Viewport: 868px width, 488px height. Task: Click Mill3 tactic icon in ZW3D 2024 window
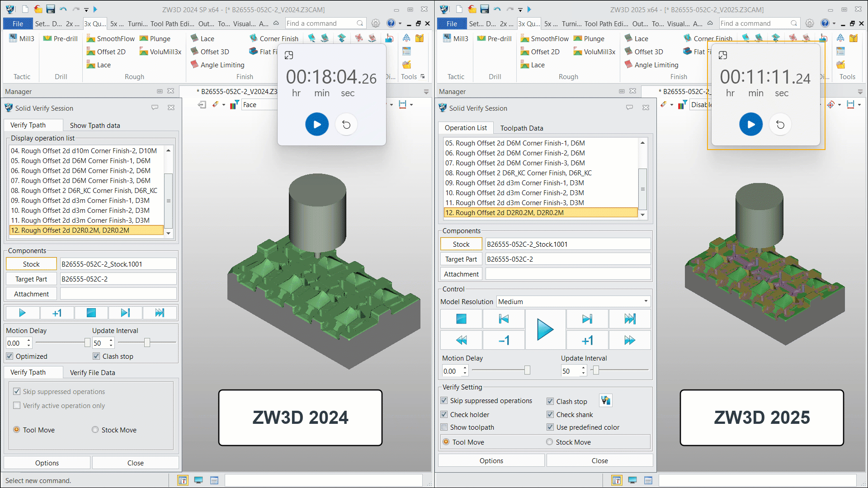(x=22, y=38)
